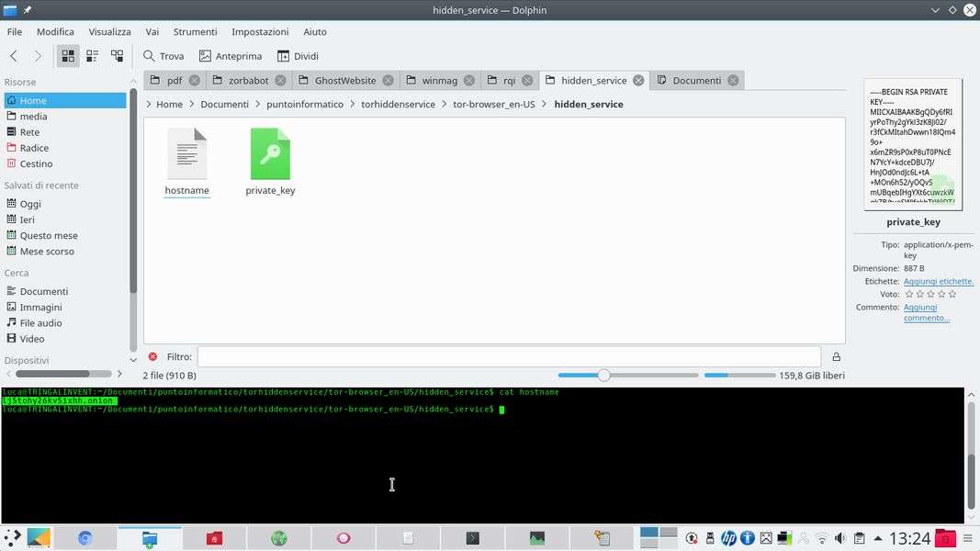Expand chevron before hidden_service breadcrumb
The width and height of the screenshot is (980, 551).
pos(545,105)
